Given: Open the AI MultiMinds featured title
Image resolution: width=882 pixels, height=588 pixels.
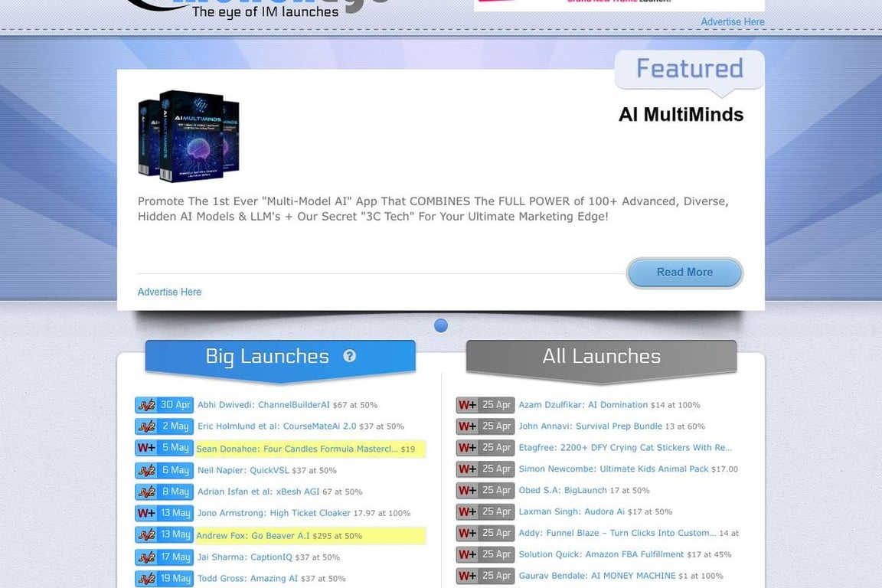Looking at the screenshot, I should 681,115.
